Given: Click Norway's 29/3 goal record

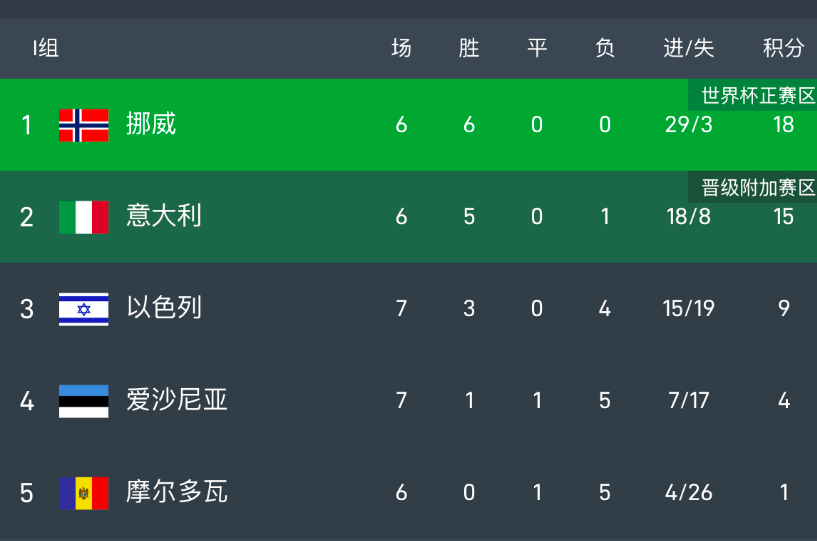Looking at the screenshot, I should coord(689,125).
